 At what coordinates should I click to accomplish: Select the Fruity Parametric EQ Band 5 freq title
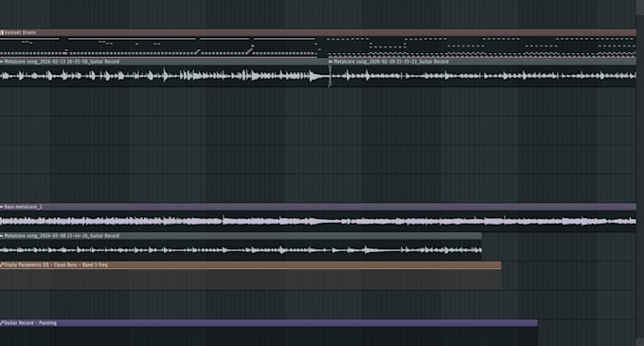click(56, 265)
